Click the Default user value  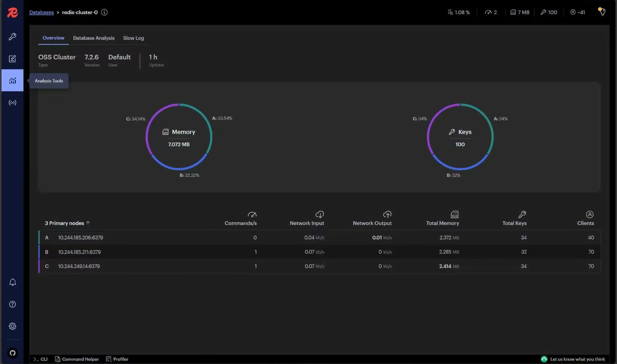(x=119, y=57)
